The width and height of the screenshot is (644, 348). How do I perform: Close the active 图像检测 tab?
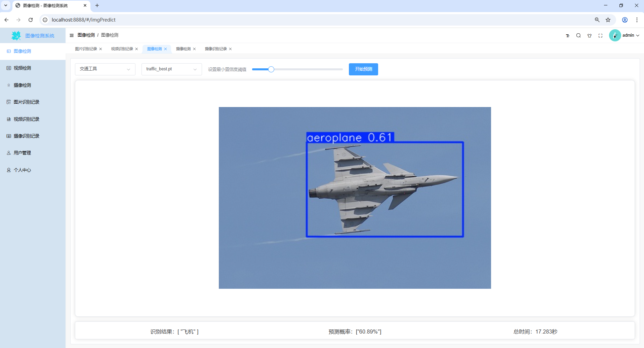tap(165, 49)
